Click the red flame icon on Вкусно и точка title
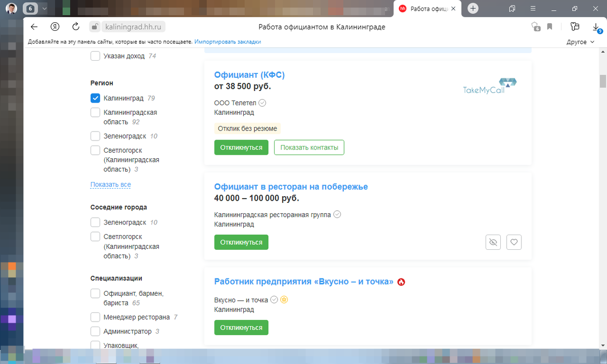Screen dimensions: 607x364 [x=401, y=282]
